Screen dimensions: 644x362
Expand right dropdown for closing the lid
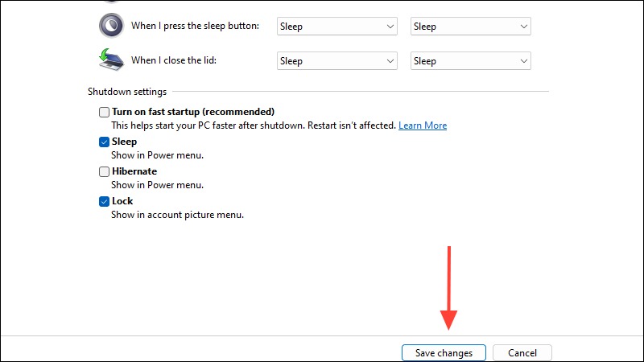coord(471,61)
